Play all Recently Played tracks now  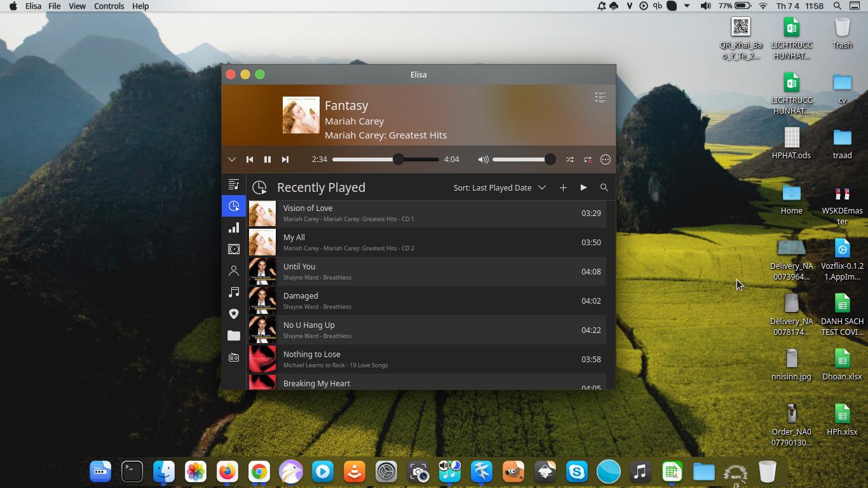[583, 187]
